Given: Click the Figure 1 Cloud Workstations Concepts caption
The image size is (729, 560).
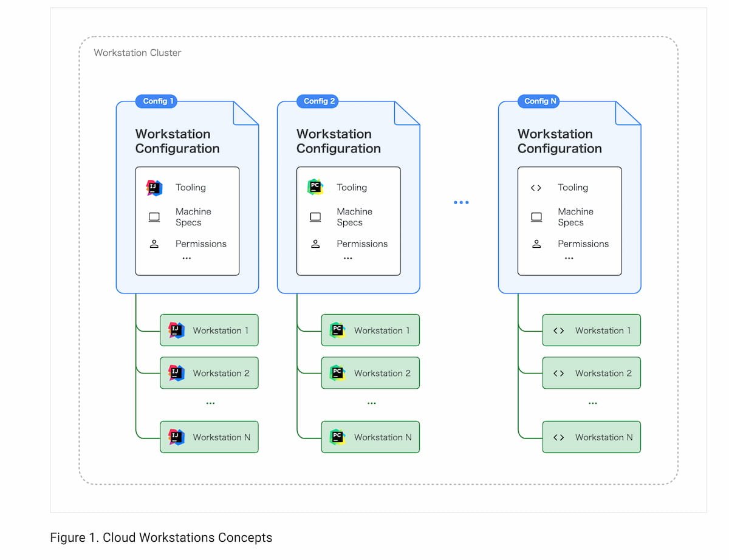Looking at the screenshot, I should pyautogui.click(x=161, y=538).
